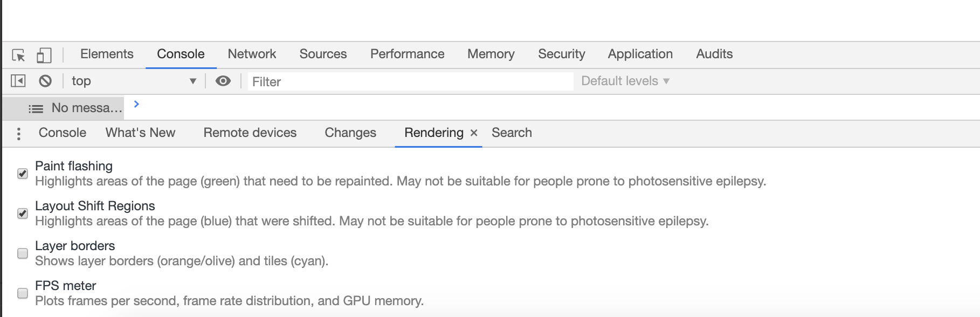Click the console Filter input field
Screen dimensions: 980x317
point(410,81)
